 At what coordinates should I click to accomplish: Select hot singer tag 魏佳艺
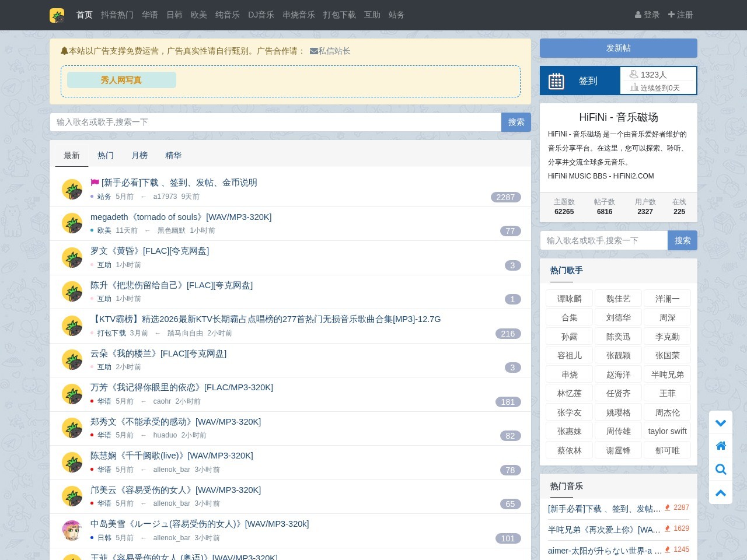point(619,299)
